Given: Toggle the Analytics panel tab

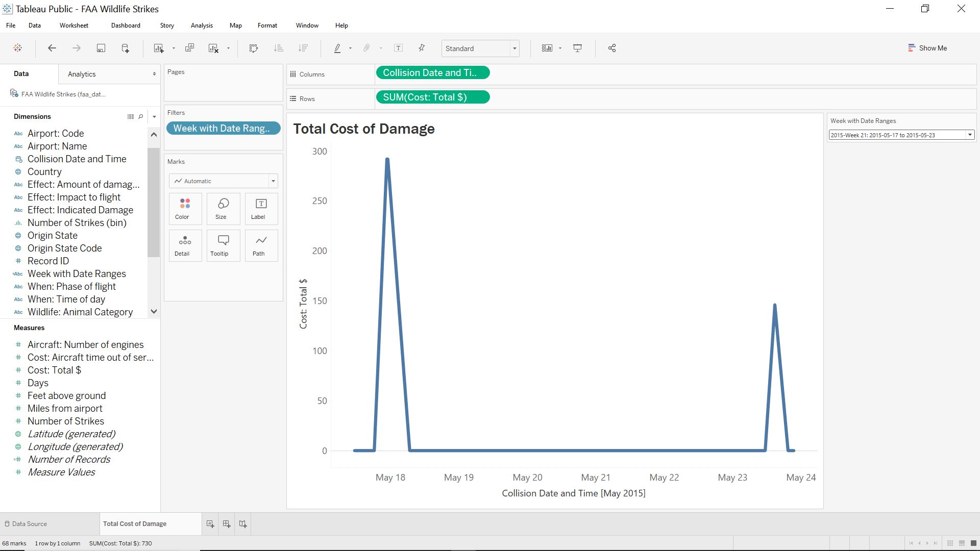Looking at the screenshot, I should click(81, 74).
